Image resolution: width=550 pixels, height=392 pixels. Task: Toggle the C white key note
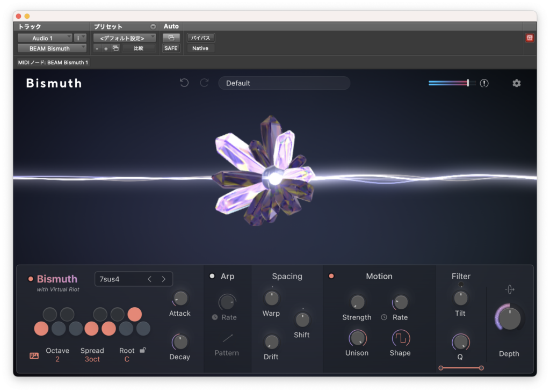(x=41, y=329)
